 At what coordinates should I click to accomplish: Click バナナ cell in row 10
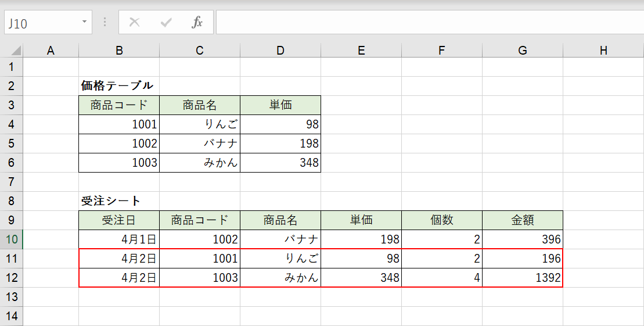(x=280, y=239)
